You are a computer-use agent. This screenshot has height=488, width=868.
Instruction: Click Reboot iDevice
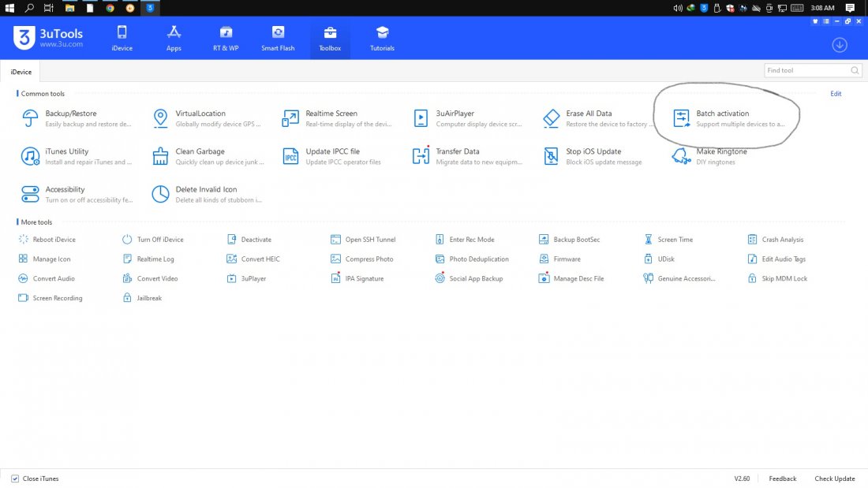(47, 240)
